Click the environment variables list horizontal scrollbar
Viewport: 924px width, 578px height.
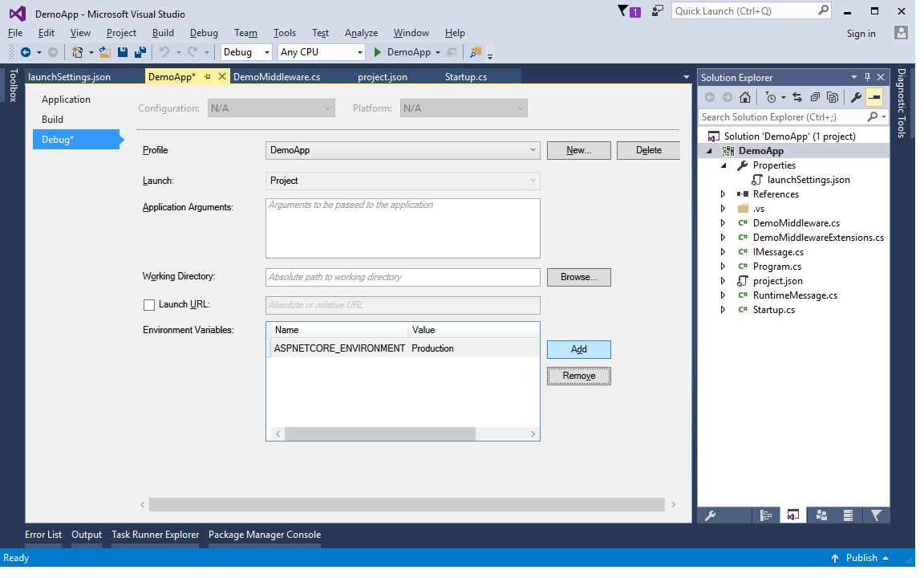click(x=379, y=434)
